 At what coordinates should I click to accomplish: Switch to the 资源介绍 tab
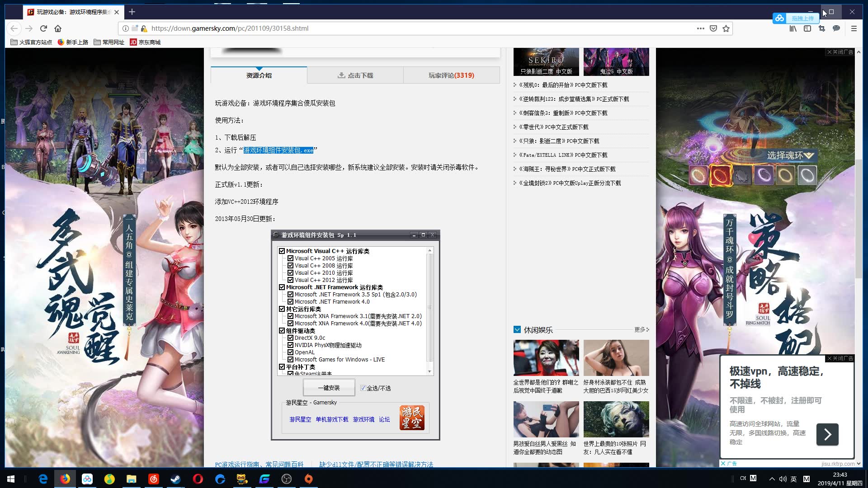pyautogui.click(x=259, y=75)
